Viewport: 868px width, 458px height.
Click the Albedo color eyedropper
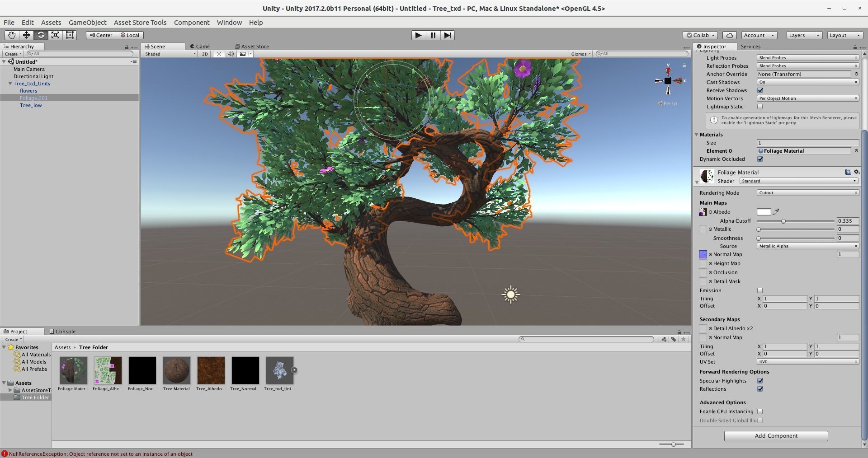776,212
